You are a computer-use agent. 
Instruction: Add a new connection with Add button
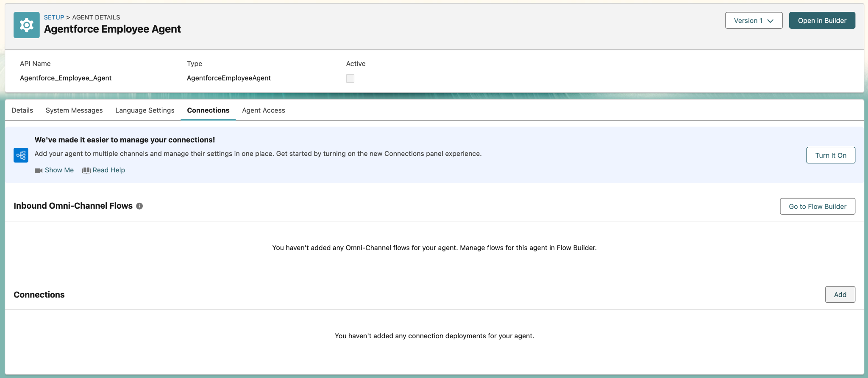[x=840, y=295]
